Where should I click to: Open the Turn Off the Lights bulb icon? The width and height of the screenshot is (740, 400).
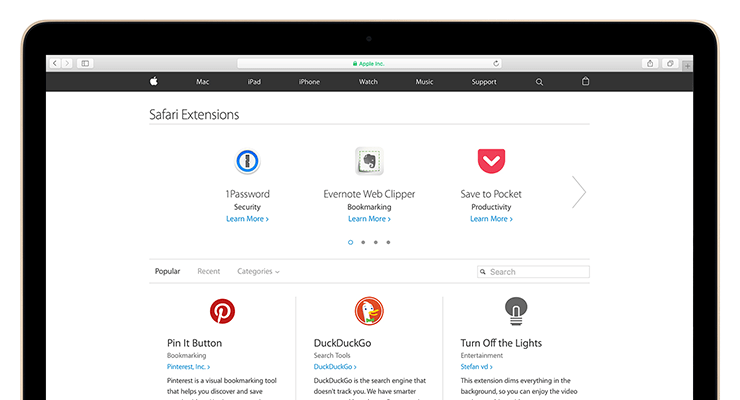coord(516,311)
